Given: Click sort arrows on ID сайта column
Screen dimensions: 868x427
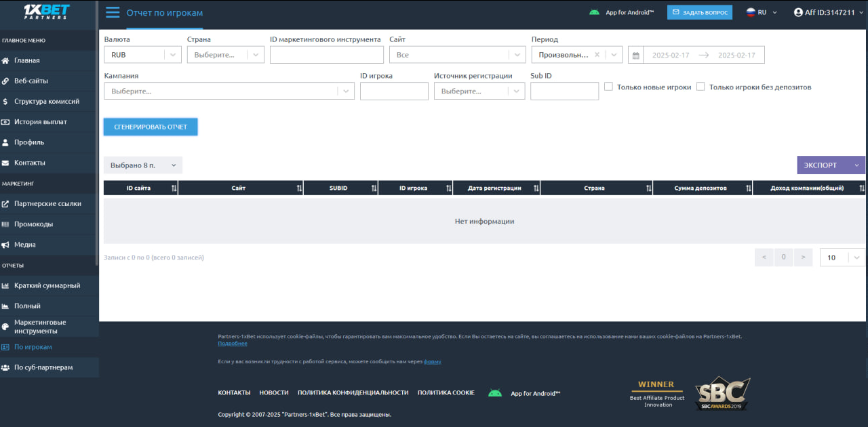Looking at the screenshot, I should (x=174, y=188).
